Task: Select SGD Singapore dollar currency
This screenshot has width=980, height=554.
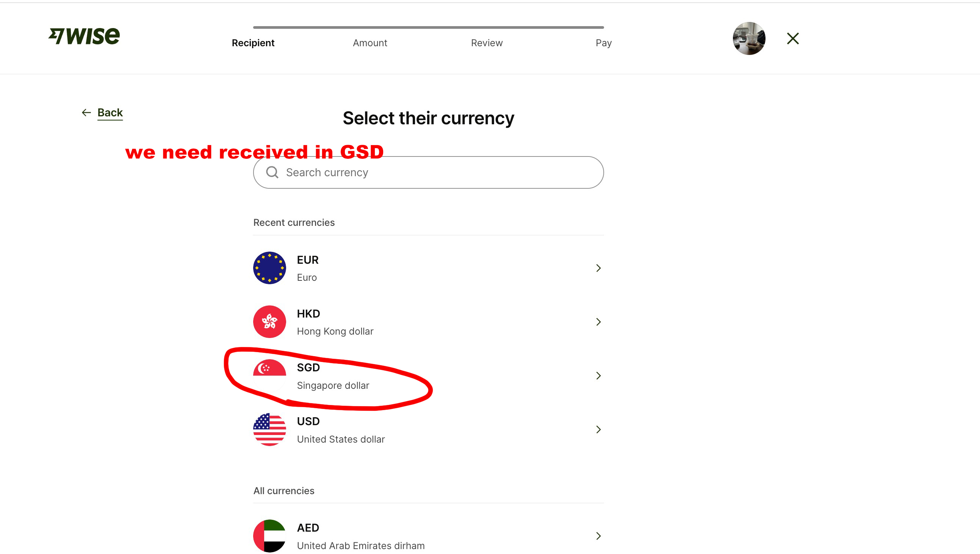Action: click(333, 376)
